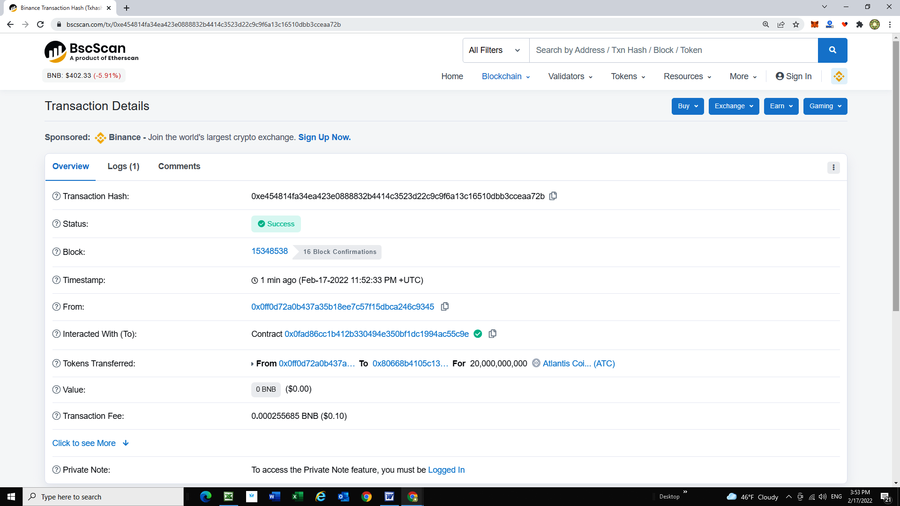Switch to the Logs (1) tab
900x506 pixels.
[x=123, y=166]
